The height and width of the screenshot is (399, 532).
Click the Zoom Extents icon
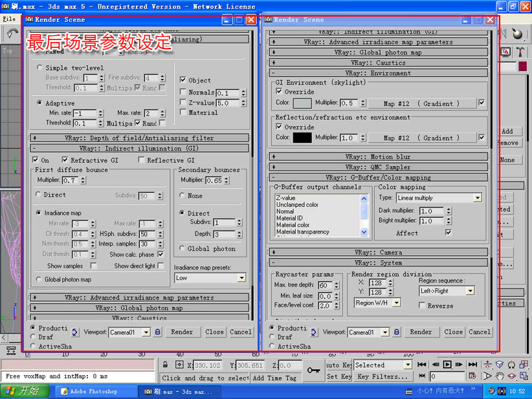tap(512, 365)
